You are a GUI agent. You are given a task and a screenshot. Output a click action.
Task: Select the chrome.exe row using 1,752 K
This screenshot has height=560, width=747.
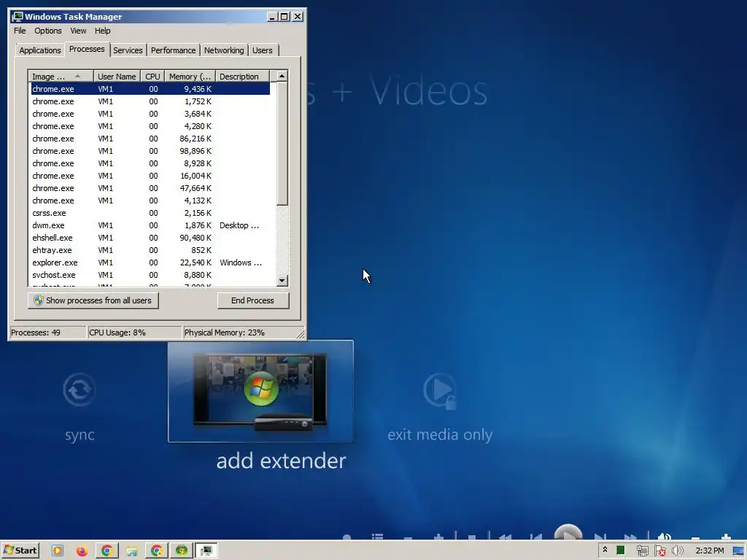coord(150,101)
